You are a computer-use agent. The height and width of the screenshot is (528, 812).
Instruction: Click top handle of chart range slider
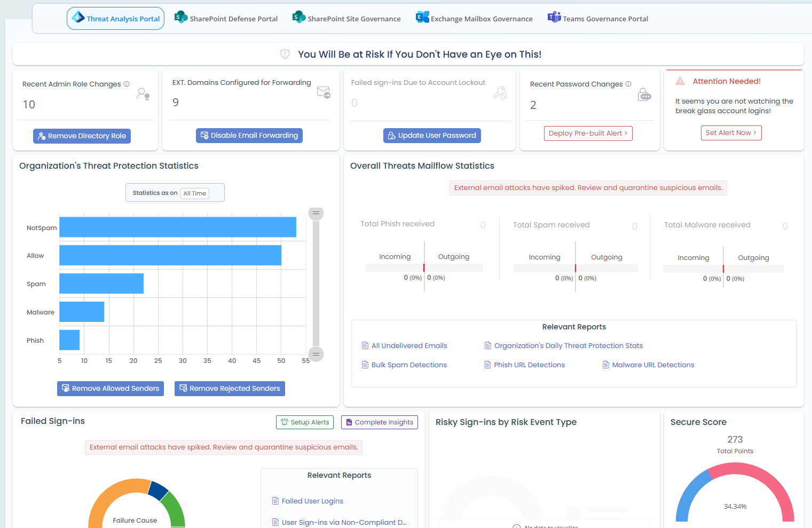[x=316, y=213]
